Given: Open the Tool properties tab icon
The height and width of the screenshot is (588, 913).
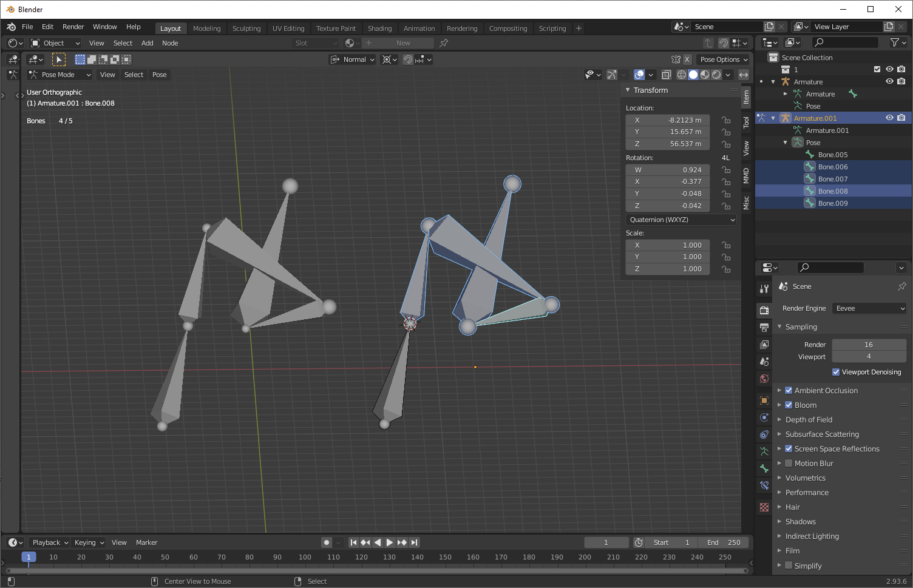Looking at the screenshot, I should 764,288.
